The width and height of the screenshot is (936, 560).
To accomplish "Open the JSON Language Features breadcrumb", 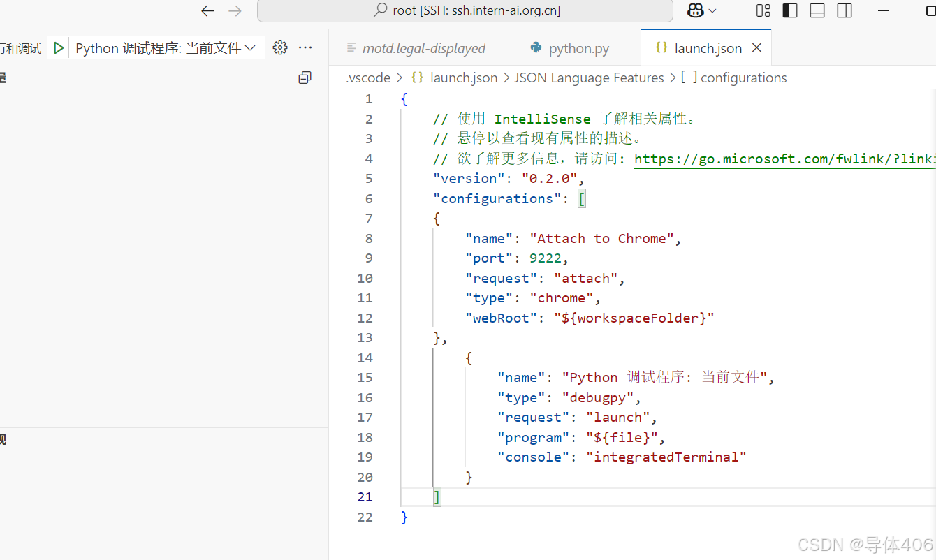I will (x=588, y=78).
